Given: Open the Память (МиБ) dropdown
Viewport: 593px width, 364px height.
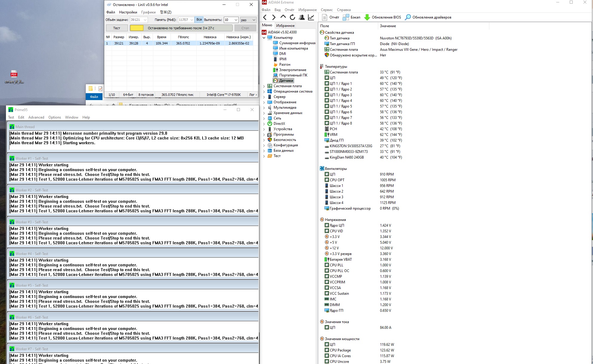Looking at the screenshot, I should tap(191, 20).
